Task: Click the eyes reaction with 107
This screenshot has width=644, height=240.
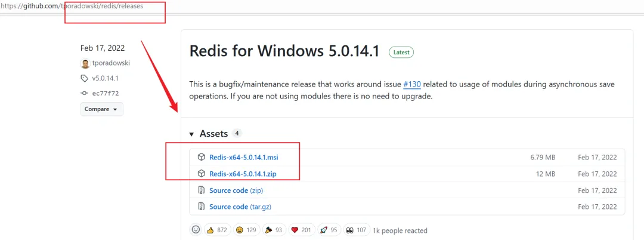Action: [355, 230]
